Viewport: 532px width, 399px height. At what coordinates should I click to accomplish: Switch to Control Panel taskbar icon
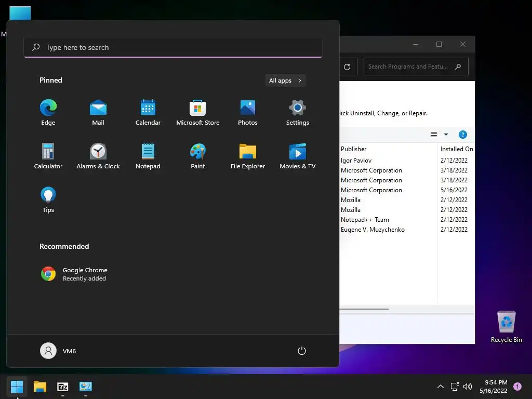86,387
